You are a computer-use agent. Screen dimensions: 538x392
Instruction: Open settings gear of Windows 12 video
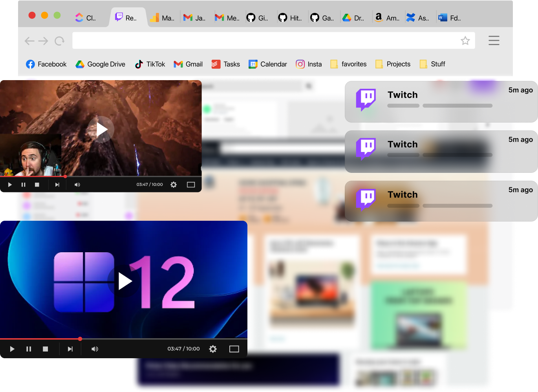[213, 349]
